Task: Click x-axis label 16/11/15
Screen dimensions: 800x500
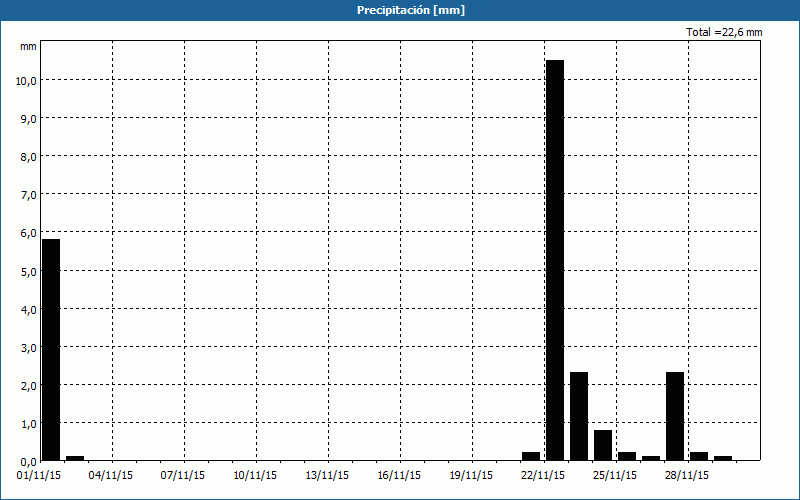Action: (399, 476)
